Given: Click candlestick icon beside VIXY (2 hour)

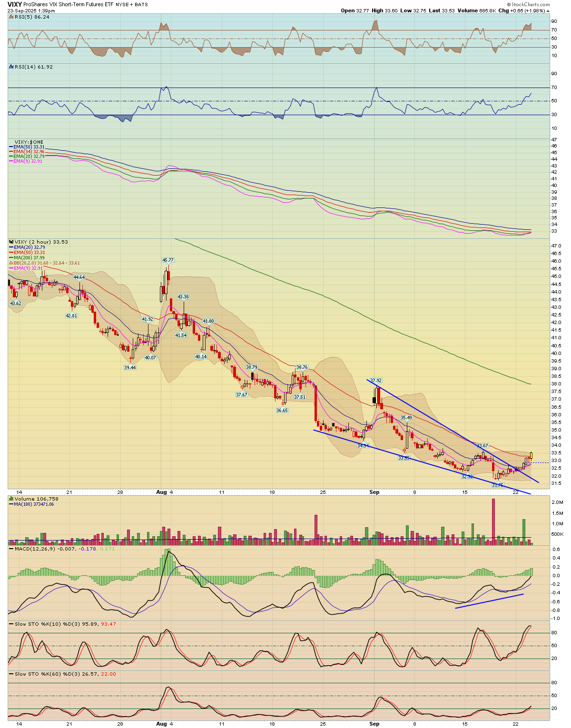Looking at the screenshot, I should (11, 242).
